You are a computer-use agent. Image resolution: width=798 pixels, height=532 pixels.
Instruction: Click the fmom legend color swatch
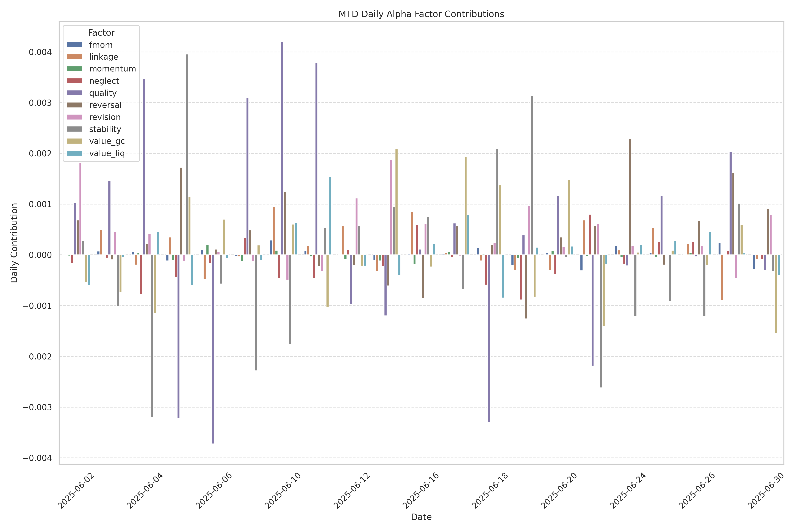tap(74, 45)
